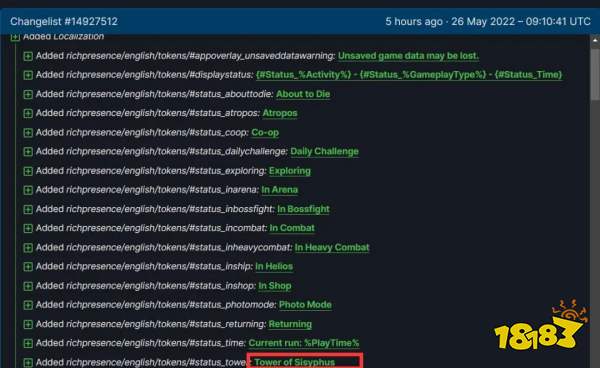
Task: Expand the status_abouttodie row plus icon
Action: click(x=28, y=94)
